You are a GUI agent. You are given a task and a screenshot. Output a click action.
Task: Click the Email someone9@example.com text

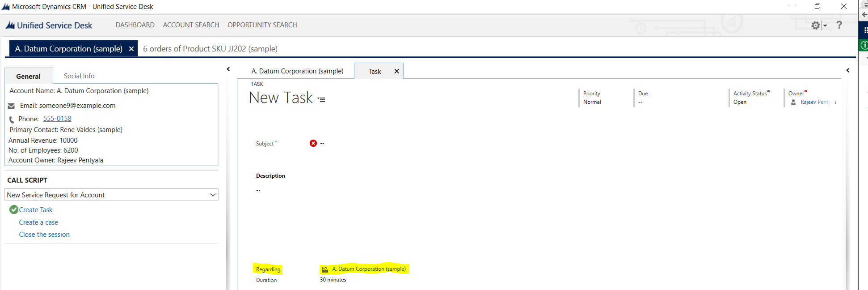pyautogui.click(x=68, y=106)
